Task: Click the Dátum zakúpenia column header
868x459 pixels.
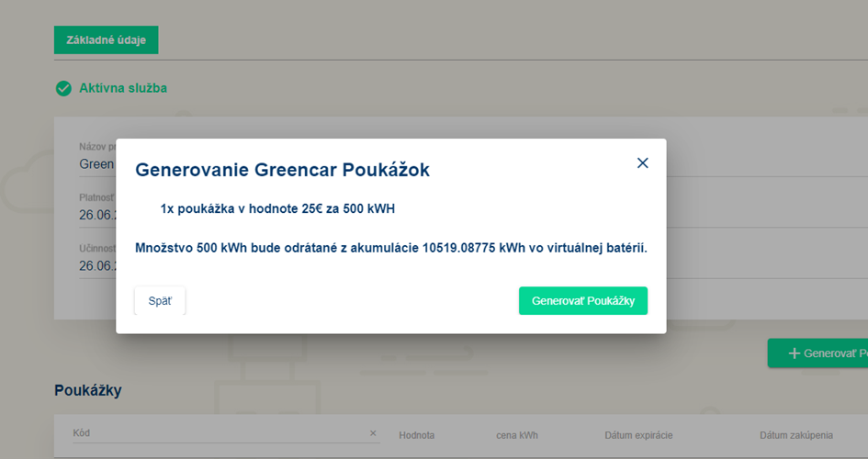Action: [x=796, y=435]
